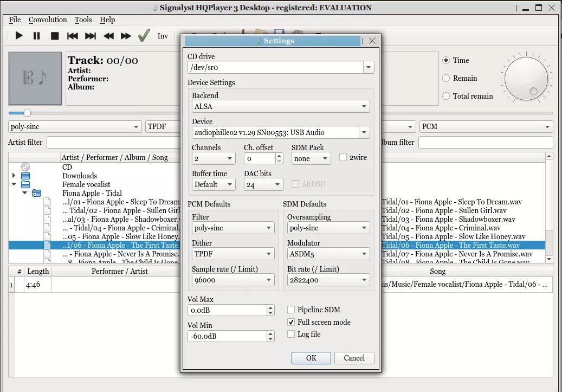This screenshot has height=392, width=562.
Task: Expand the Downloads tree folder
Action: [14, 176]
